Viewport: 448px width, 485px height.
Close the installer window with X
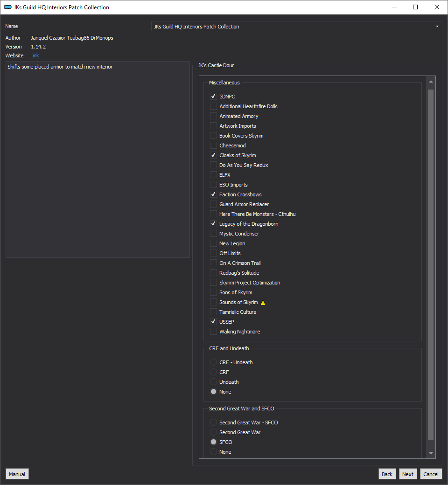(x=436, y=7)
